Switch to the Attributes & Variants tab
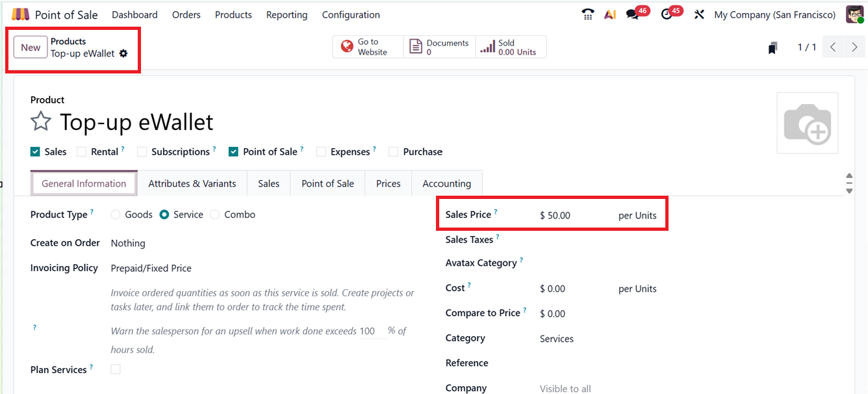 pos(192,183)
